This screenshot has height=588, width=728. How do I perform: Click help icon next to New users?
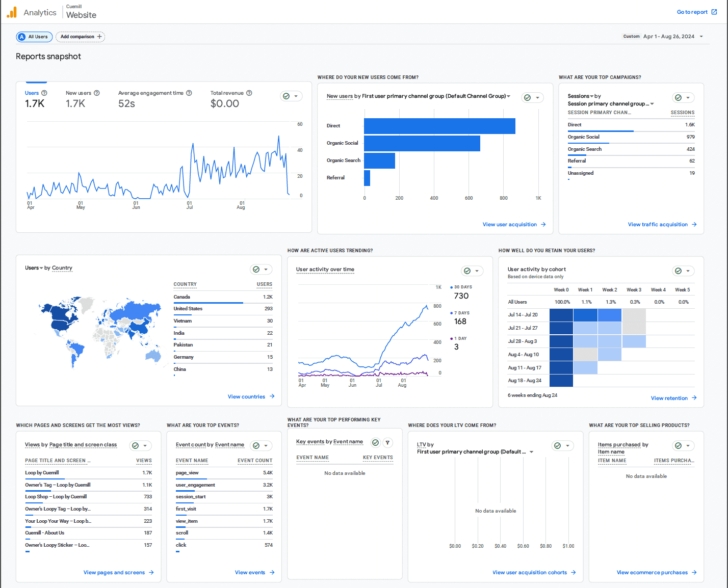[97, 93]
